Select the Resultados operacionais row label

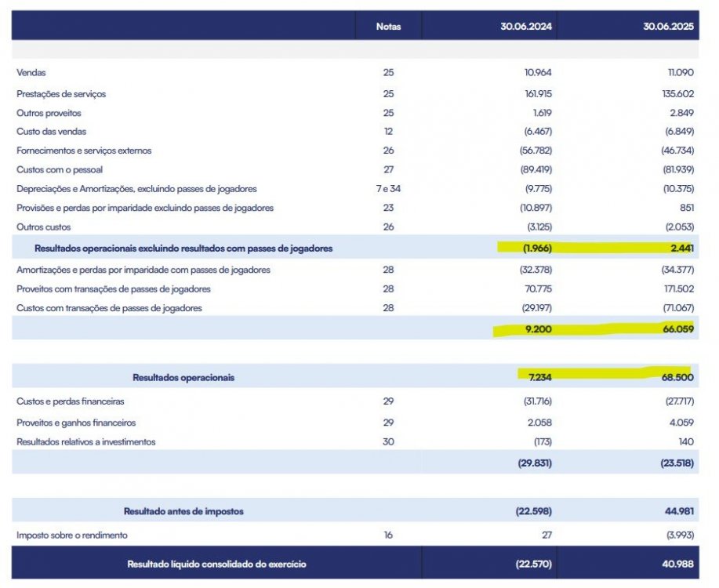click(183, 377)
